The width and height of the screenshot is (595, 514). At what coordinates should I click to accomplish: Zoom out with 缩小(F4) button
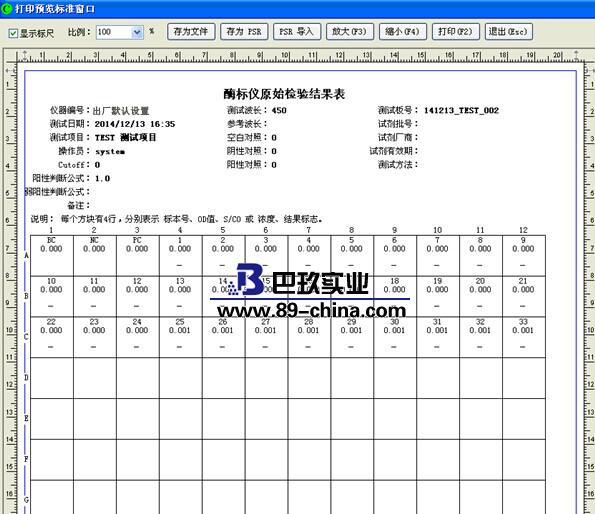pyautogui.click(x=403, y=31)
